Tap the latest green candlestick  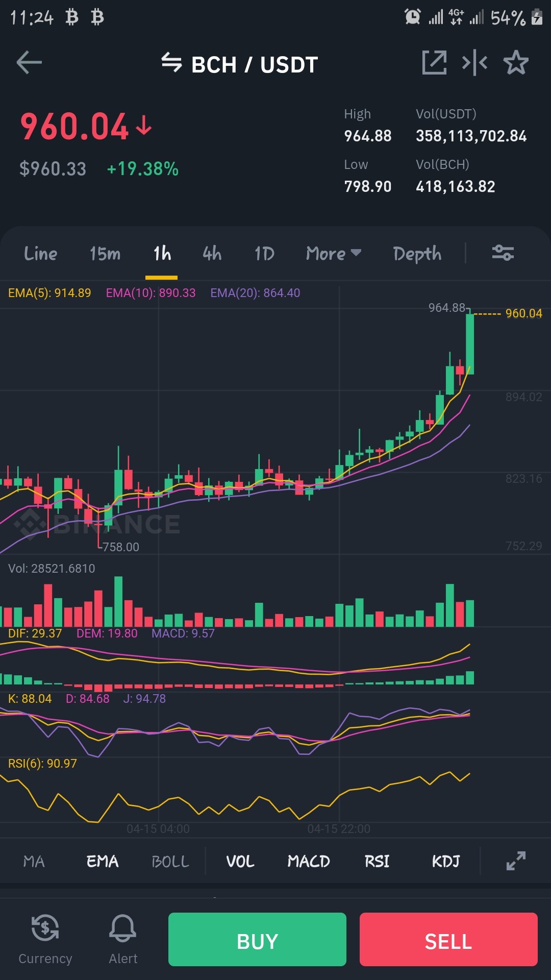[470, 343]
